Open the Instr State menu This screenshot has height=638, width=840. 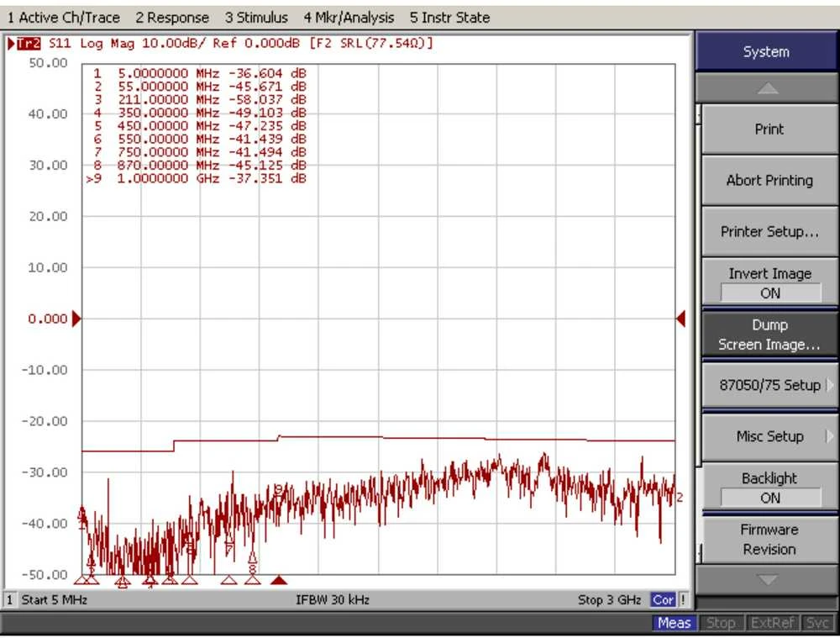click(x=449, y=18)
